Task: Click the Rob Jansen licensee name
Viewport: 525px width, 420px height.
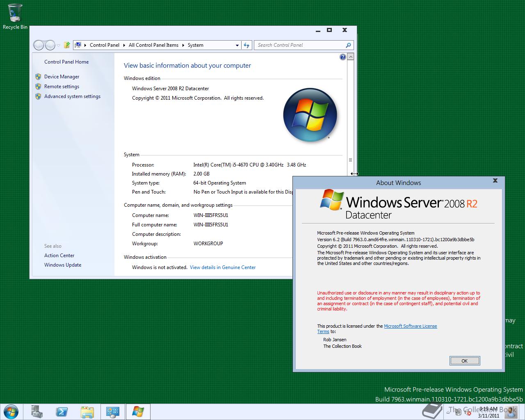Action: (x=335, y=340)
